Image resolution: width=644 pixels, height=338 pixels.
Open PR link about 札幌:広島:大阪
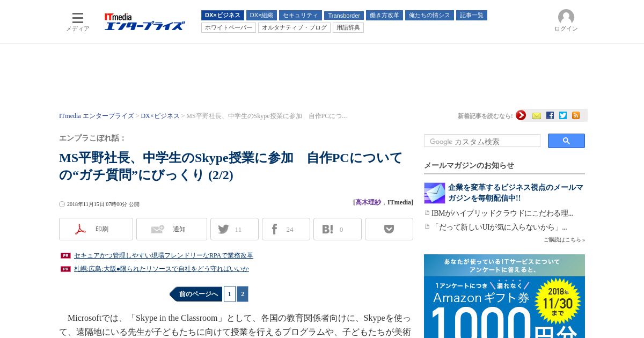[x=161, y=269]
